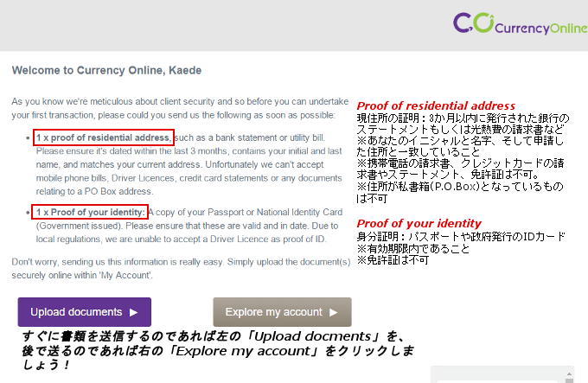Screen dimensions: 588x383
Task: Click the red 'Proof of residential address' heading
Action: point(436,105)
